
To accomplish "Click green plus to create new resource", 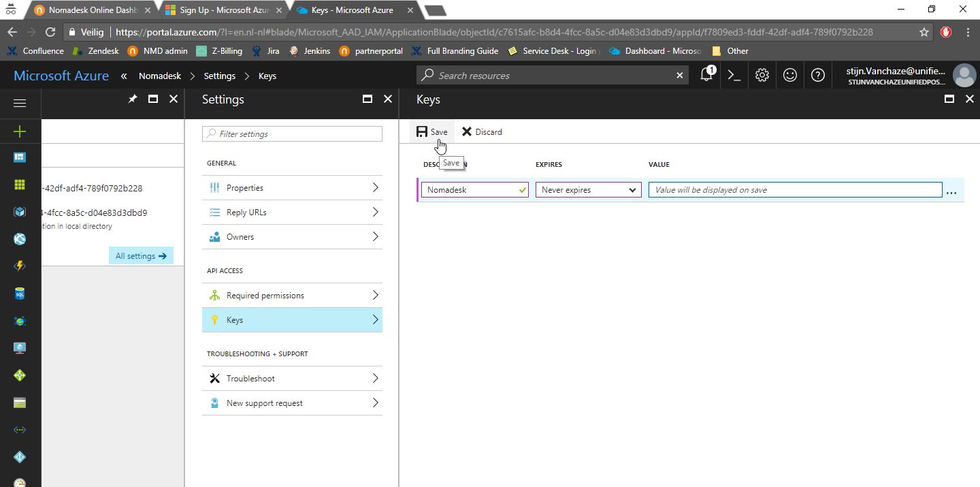I will (x=20, y=131).
